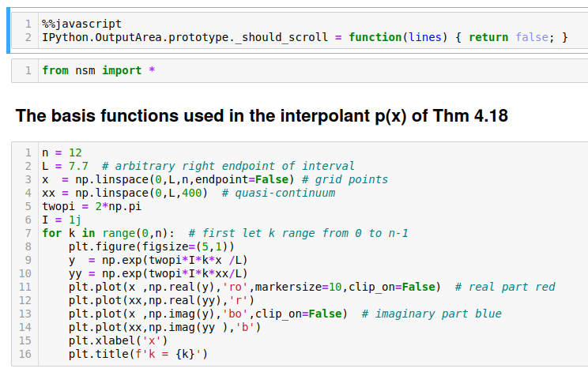Click the Thm 4.18 basis functions heading
Image resolution: width=588 pixels, height=376 pixels.
click(x=261, y=116)
